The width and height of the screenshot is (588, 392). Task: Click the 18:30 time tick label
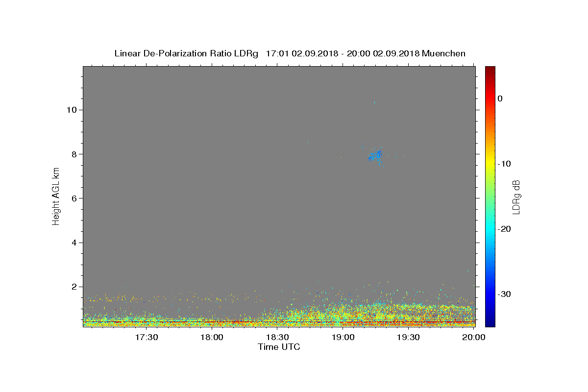coord(277,337)
